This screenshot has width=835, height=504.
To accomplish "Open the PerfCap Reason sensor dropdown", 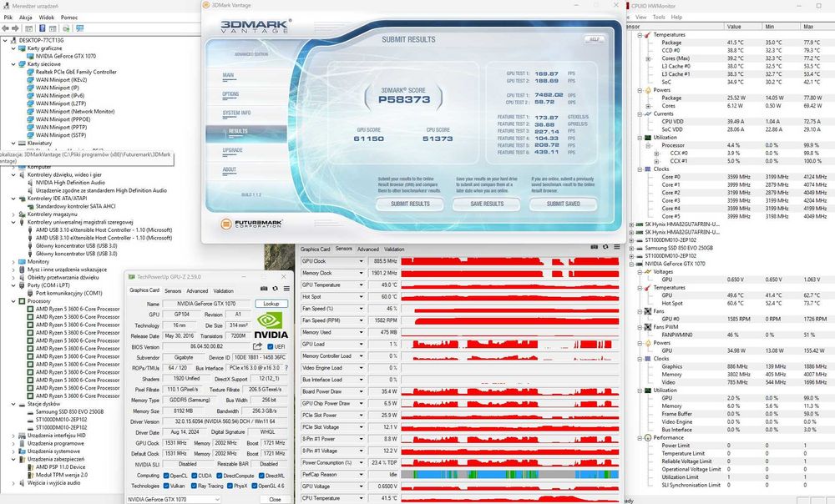I will click(x=361, y=474).
